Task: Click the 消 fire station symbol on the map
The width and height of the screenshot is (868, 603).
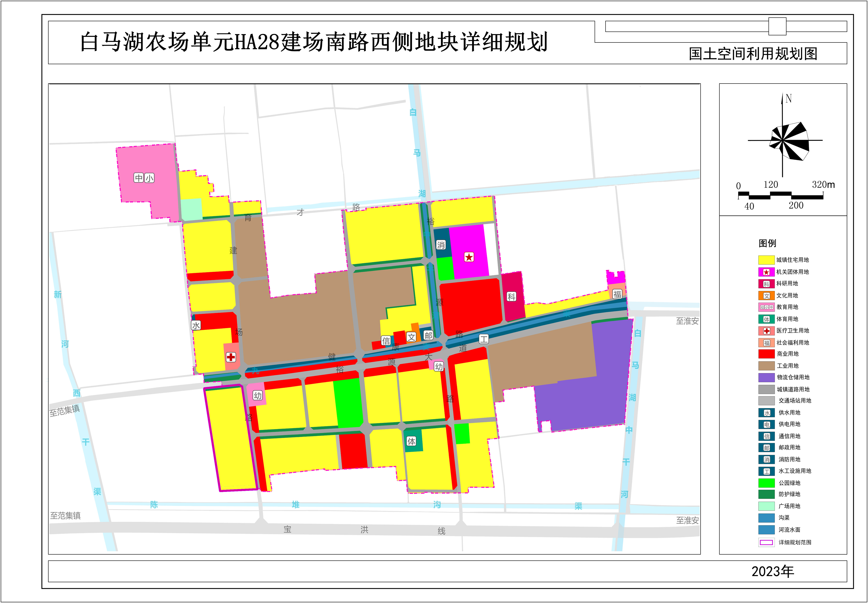Action: 441,245
